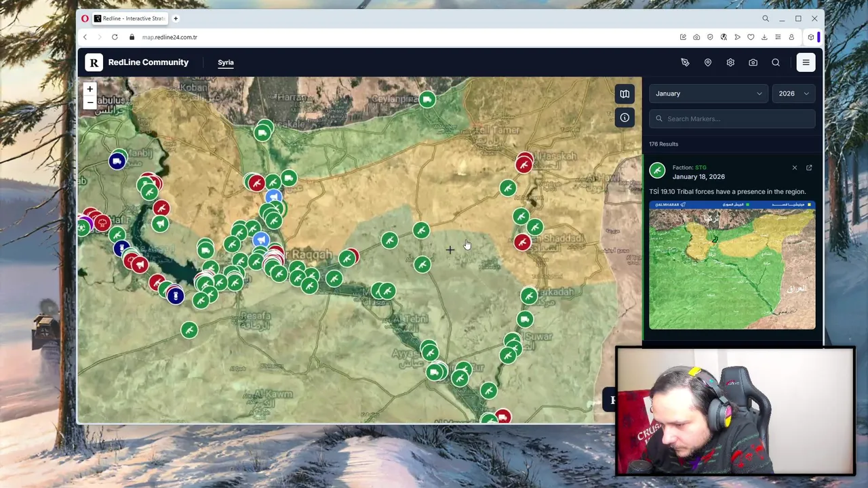Click the RedLine Community logo
Image resolution: width=868 pixels, height=488 pixels.
[137, 62]
